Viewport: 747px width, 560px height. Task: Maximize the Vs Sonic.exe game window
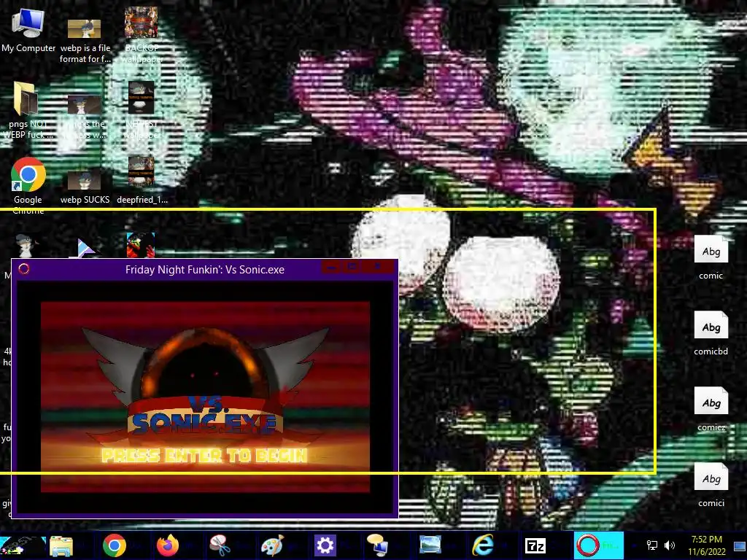[352, 267]
